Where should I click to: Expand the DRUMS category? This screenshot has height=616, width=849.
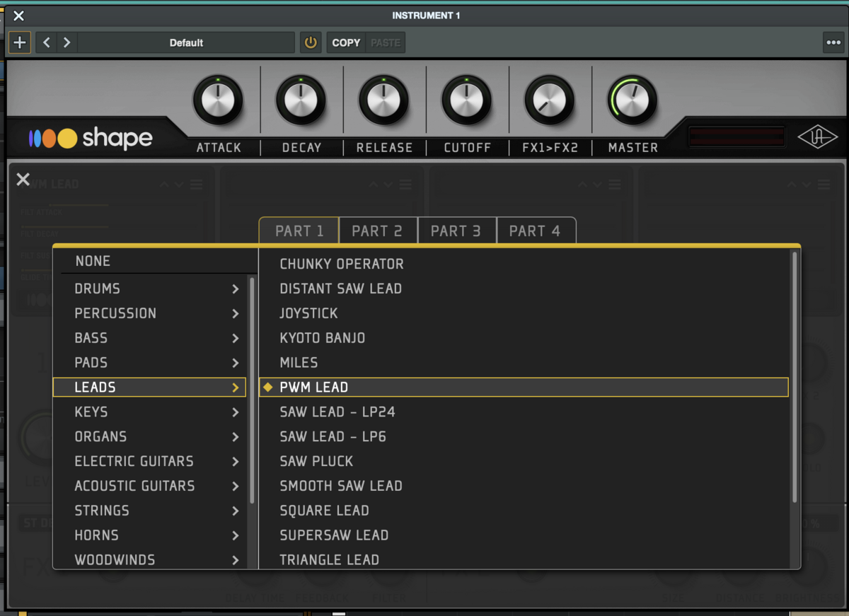coord(150,289)
